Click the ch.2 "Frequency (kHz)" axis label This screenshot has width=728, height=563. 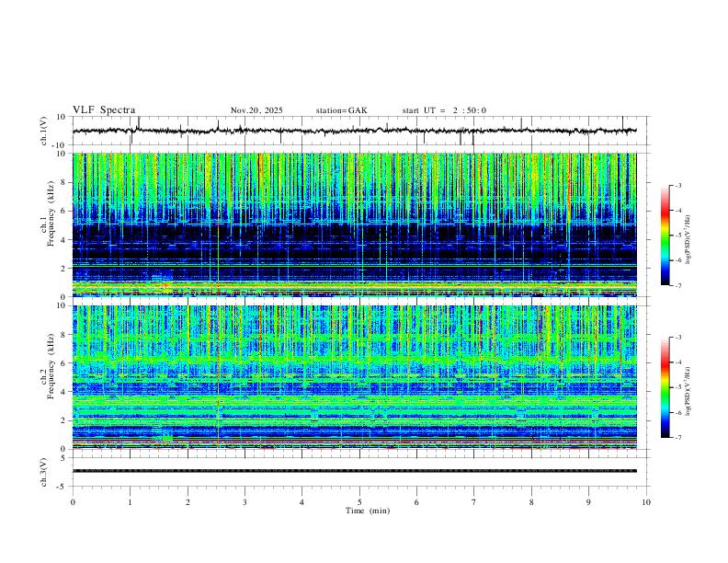tap(51, 366)
